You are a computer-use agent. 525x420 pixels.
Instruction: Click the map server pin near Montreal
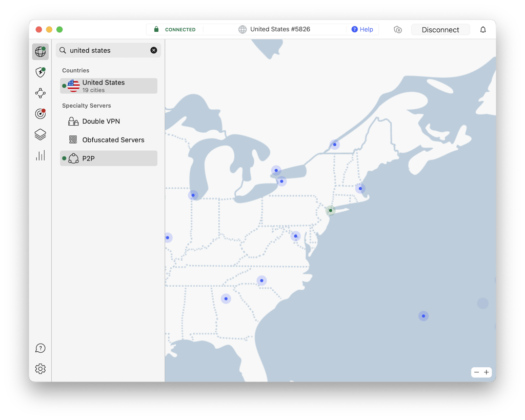[334, 145]
